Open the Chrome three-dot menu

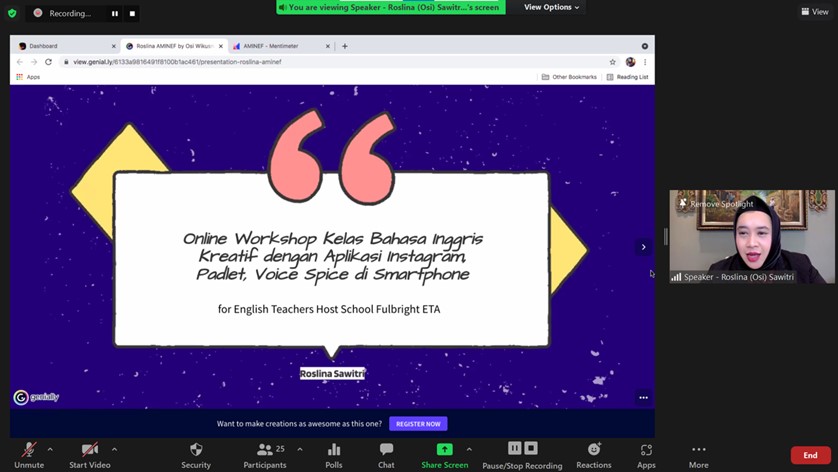[645, 62]
